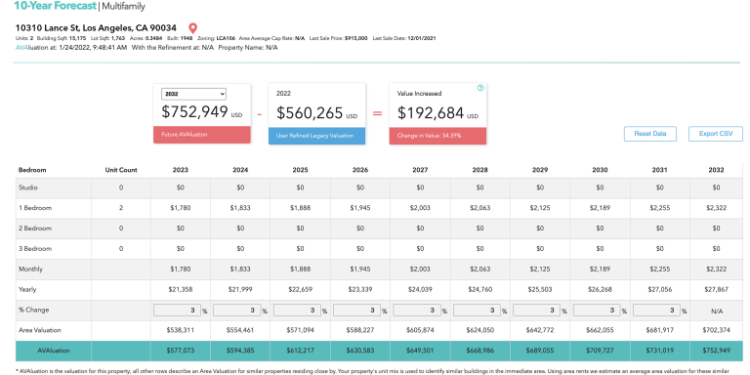Click the 2023 column header

click(x=180, y=170)
